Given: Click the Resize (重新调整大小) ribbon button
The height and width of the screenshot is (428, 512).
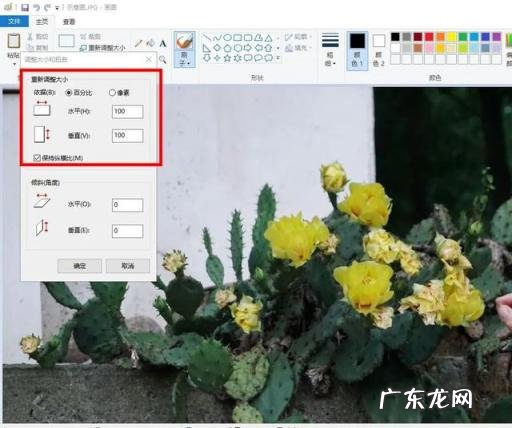Looking at the screenshot, I should tap(103, 48).
